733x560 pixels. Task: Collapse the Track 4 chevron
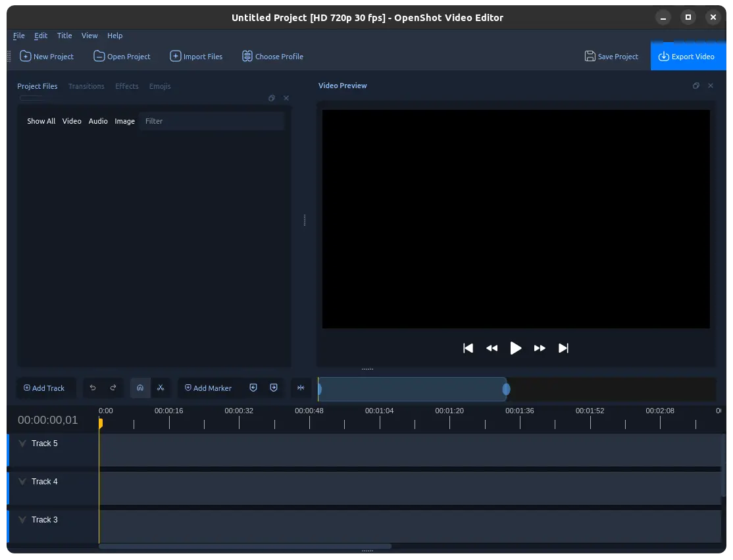22,482
